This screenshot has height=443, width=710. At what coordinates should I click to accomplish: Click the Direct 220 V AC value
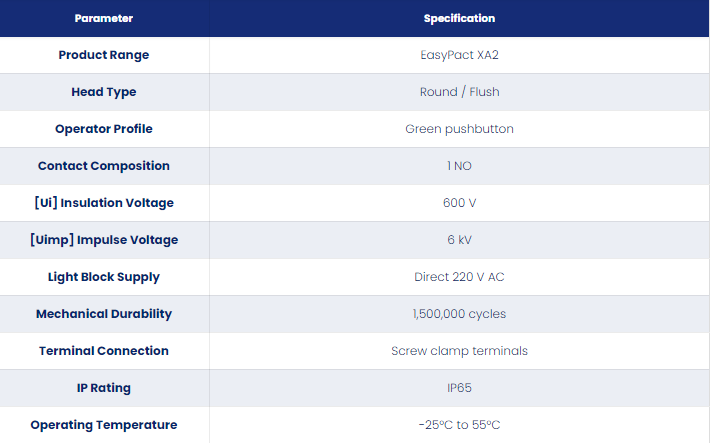[x=459, y=277]
